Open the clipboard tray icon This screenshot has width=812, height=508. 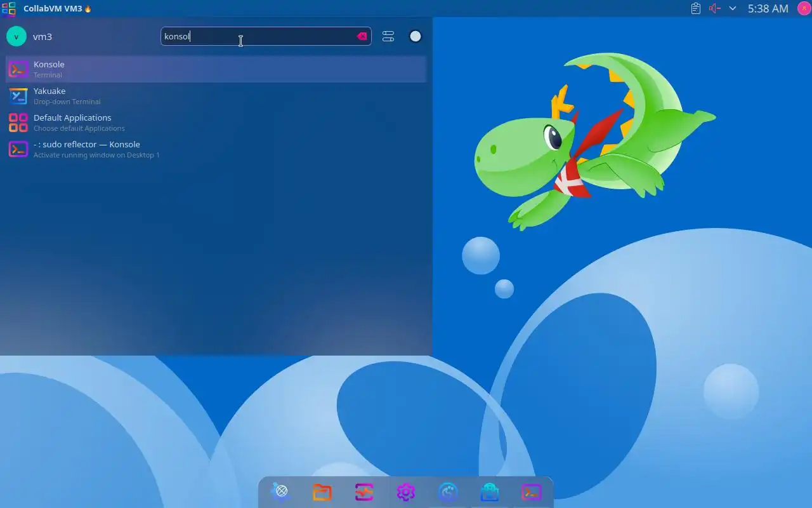(x=696, y=9)
